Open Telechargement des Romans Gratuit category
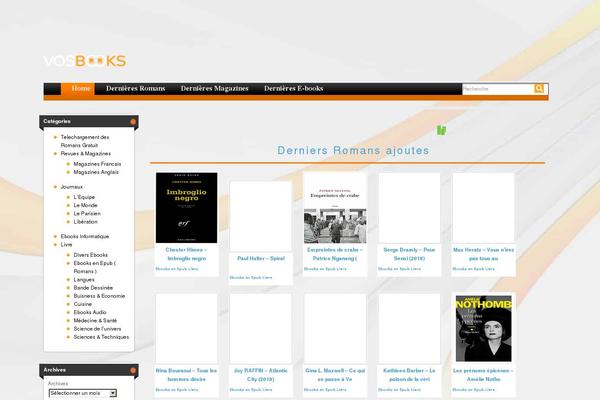The width and height of the screenshot is (600, 400). [85, 141]
